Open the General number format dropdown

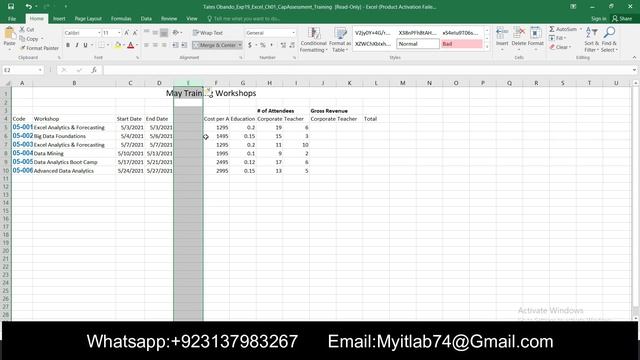point(293,33)
